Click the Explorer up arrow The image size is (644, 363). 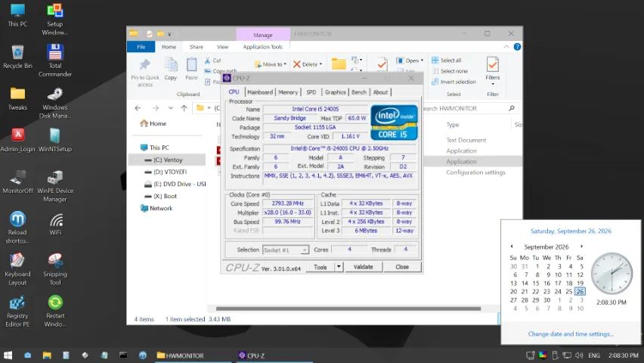184,108
